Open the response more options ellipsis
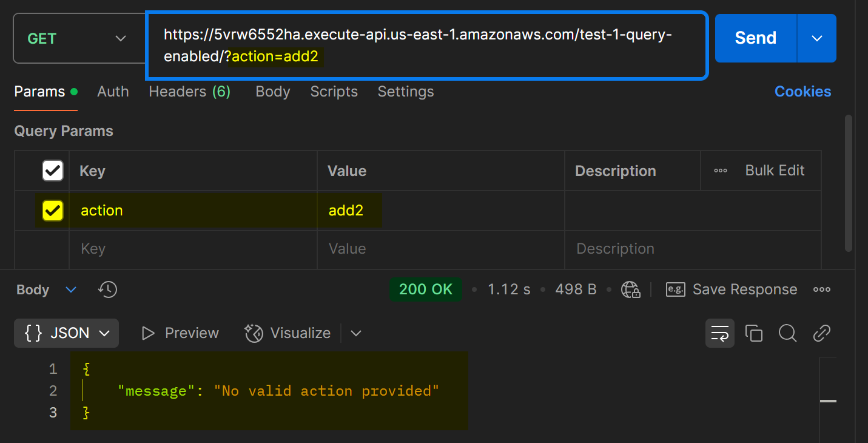The width and height of the screenshot is (868, 443). pyautogui.click(x=821, y=289)
